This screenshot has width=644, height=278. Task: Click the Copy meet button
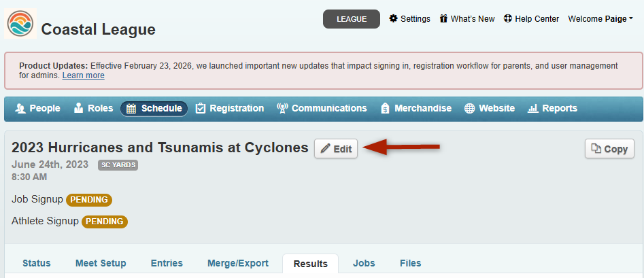(609, 149)
